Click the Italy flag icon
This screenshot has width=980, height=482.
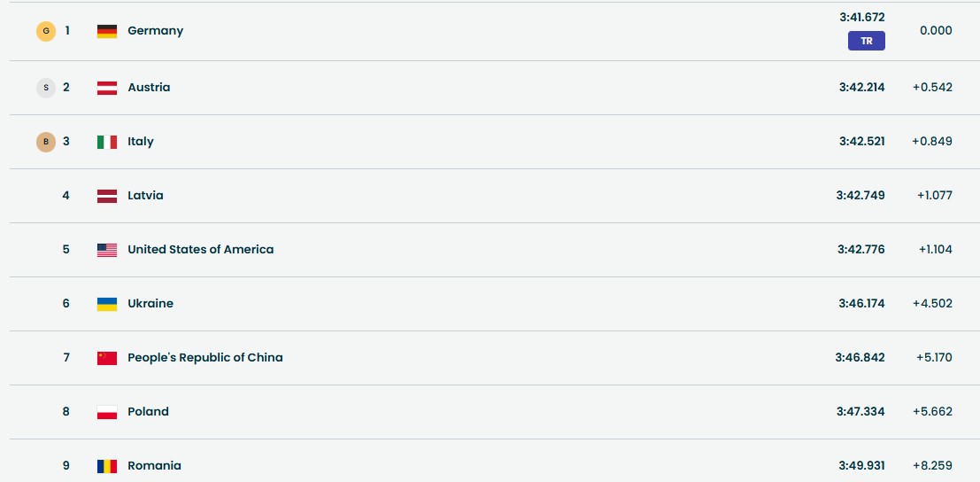[107, 142]
